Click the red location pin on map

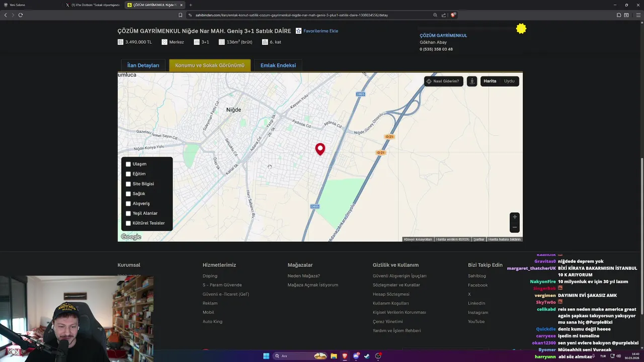(x=320, y=149)
